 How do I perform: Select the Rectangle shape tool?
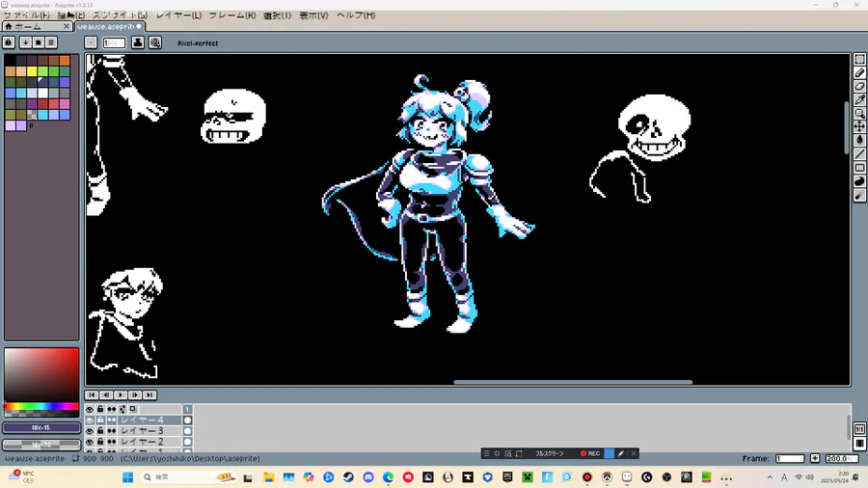[x=859, y=168]
